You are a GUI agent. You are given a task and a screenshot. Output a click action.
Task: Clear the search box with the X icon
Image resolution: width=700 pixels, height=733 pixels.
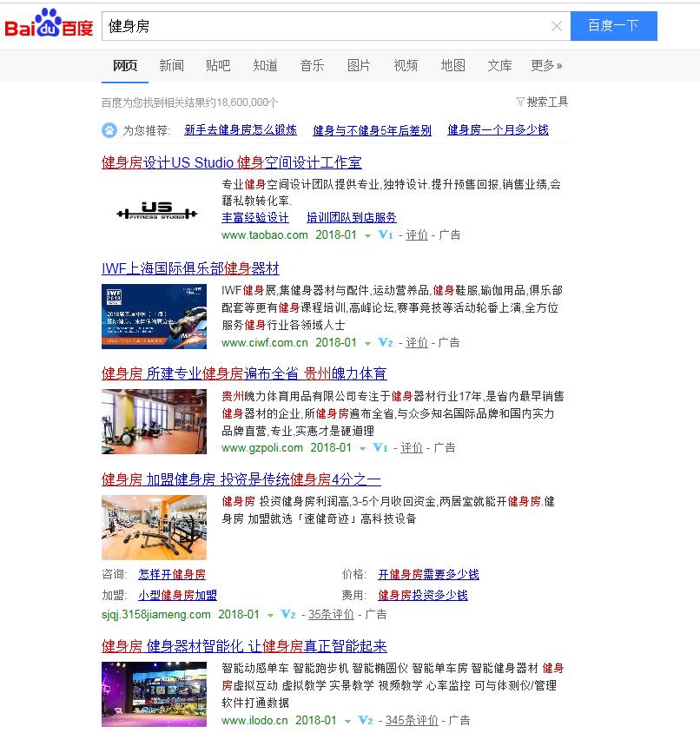pos(557,26)
